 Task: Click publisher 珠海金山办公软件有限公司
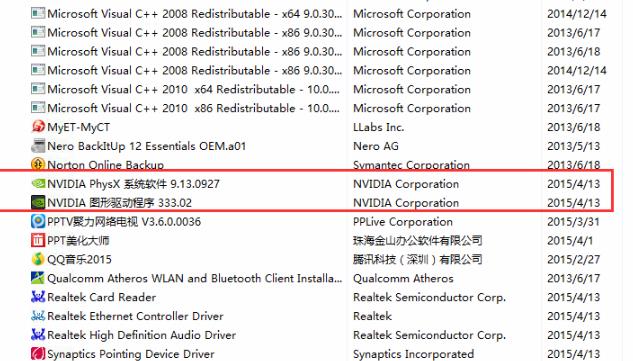tap(417, 241)
